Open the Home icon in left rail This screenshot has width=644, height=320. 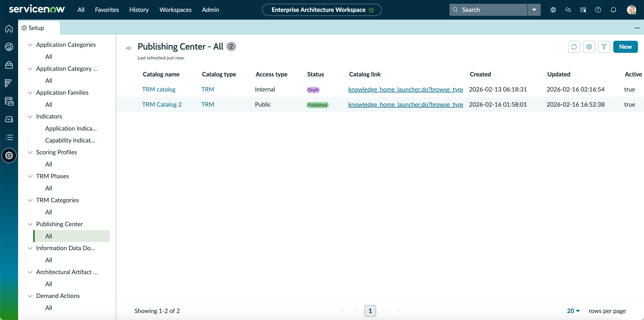(x=9, y=28)
